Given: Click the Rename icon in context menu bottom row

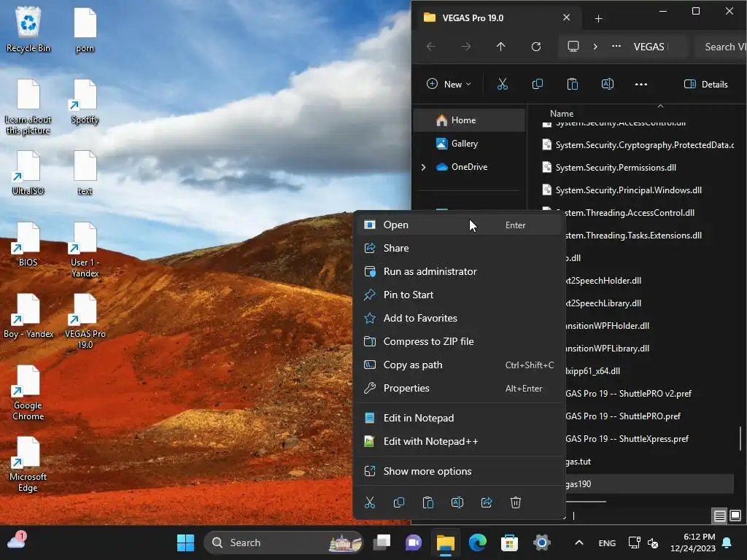Looking at the screenshot, I should (x=457, y=502).
